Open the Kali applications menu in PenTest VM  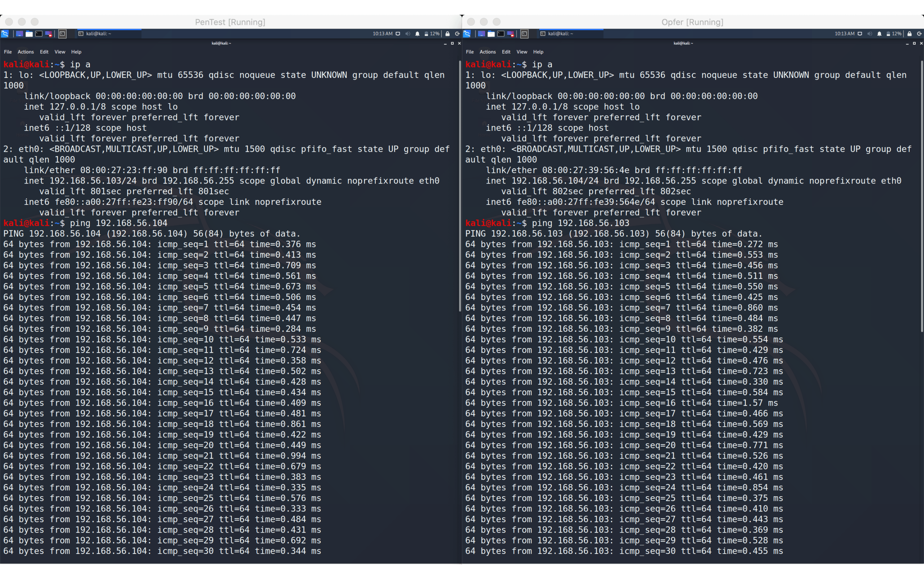(5, 34)
